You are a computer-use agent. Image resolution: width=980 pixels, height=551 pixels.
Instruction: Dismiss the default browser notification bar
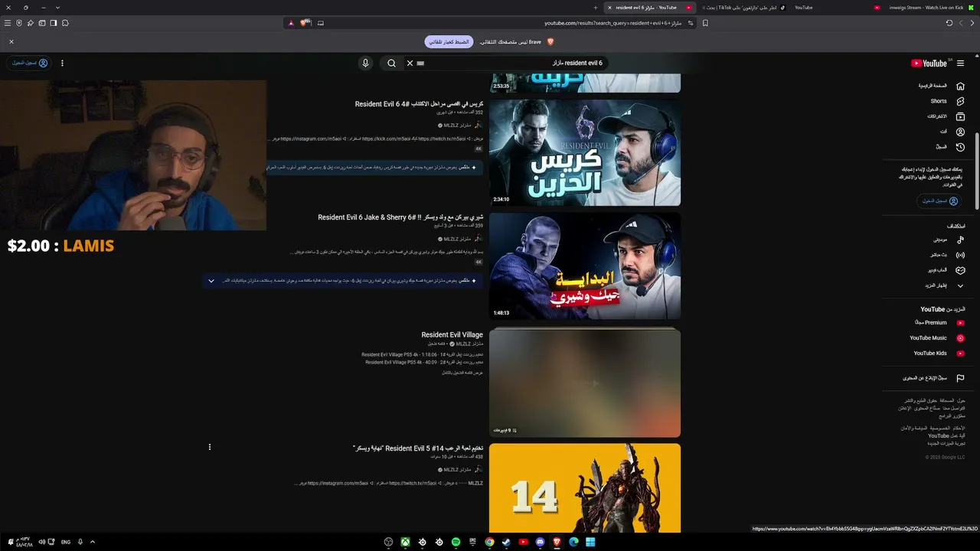[11, 41]
